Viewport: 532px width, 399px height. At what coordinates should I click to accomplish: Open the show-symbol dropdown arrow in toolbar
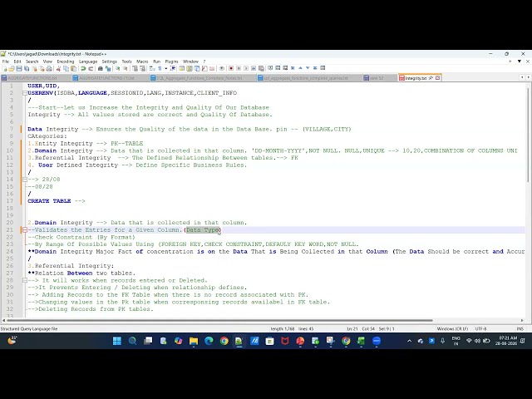(x=166, y=68)
